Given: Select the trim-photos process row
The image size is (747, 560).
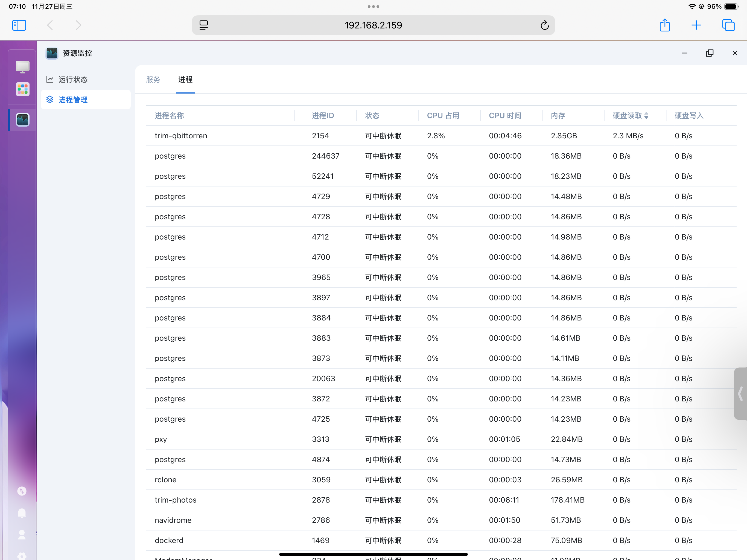Looking at the screenshot, I should tap(441, 500).
